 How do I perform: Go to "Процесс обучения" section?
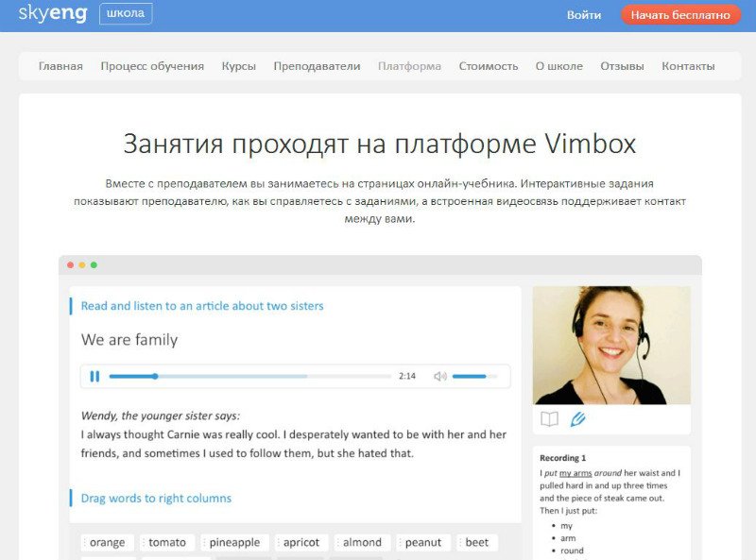152,66
